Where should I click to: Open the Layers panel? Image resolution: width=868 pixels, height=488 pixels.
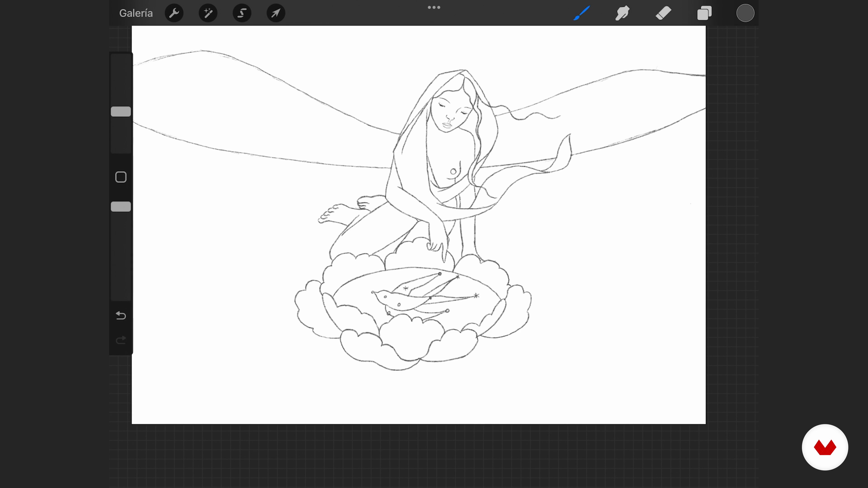pyautogui.click(x=704, y=13)
